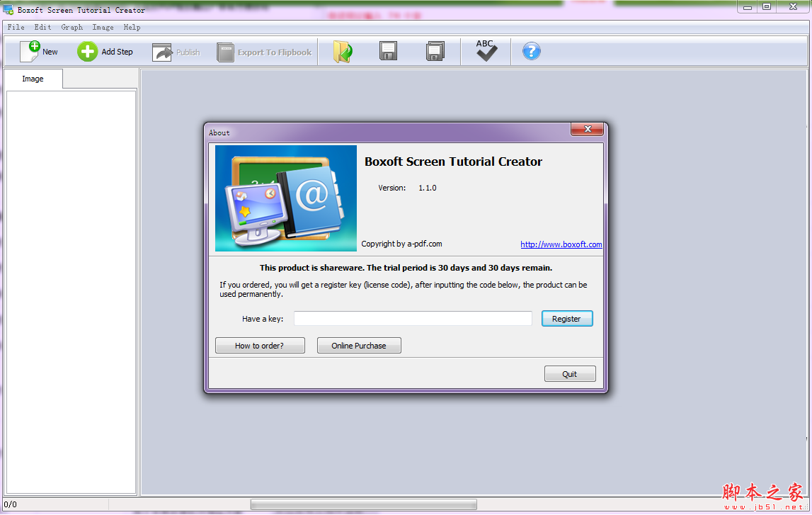Click the Have a key input field
The width and height of the screenshot is (812, 515).
pos(413,319)
